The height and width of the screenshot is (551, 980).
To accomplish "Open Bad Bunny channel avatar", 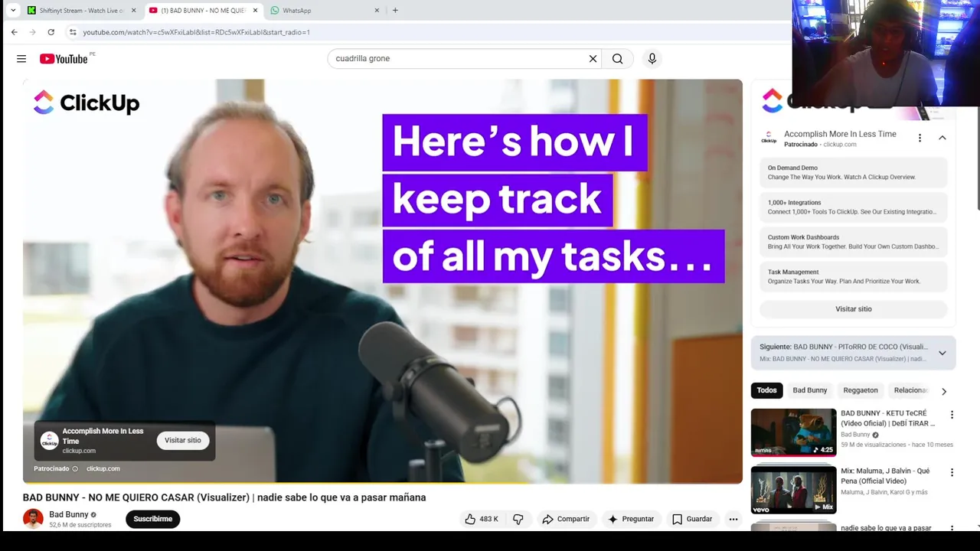I will pyautogui.click(x=33, y=519).
